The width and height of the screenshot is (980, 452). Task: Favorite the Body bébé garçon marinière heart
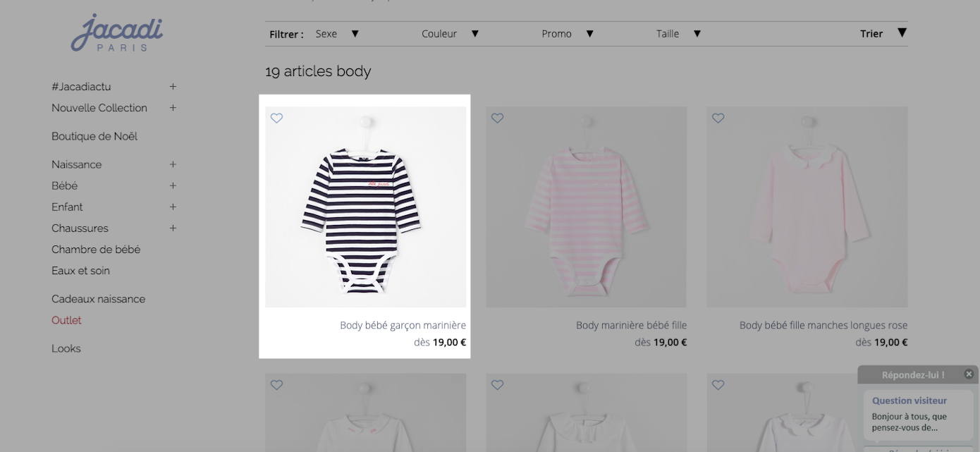[x=277, y=118]
